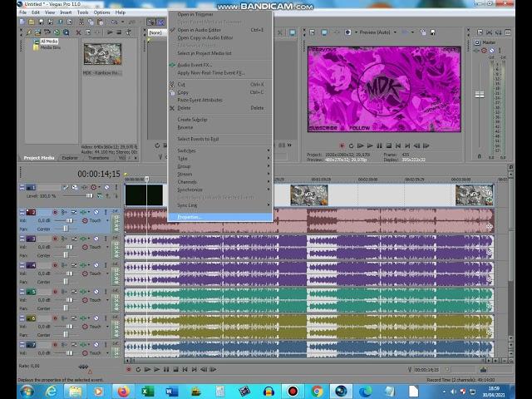Click the MDK media clip thumbnail
This screenshot has width=532, height=399.
coord(102,56)
